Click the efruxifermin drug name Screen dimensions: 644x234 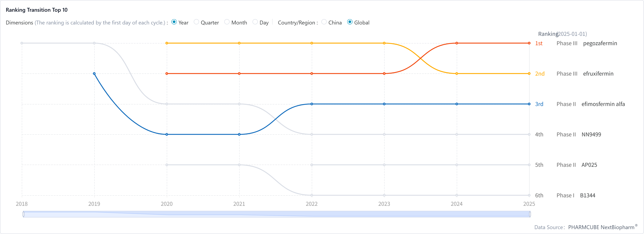598,74
